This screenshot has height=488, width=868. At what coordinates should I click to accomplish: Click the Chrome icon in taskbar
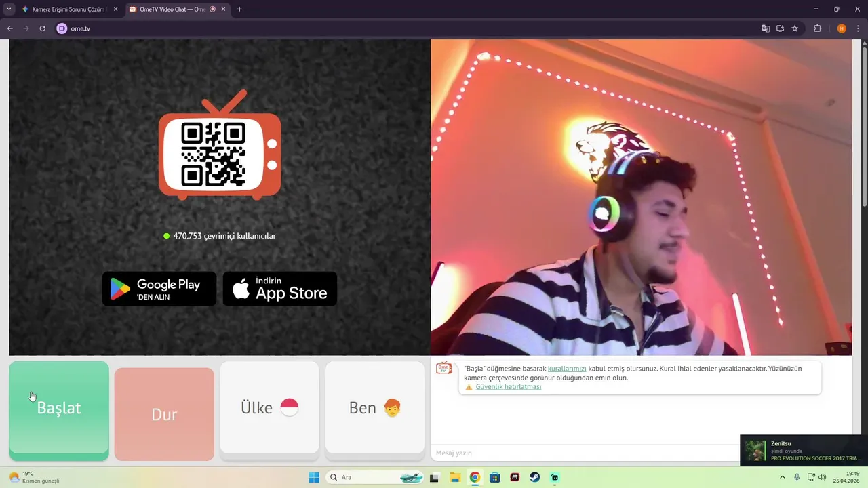tap(475, 477)
